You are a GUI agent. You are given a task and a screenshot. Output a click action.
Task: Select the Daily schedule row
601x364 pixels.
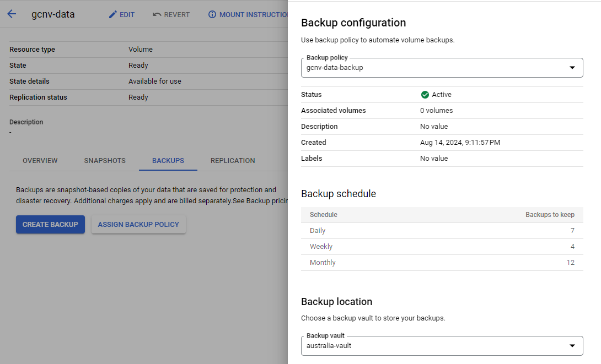point(442,231)
